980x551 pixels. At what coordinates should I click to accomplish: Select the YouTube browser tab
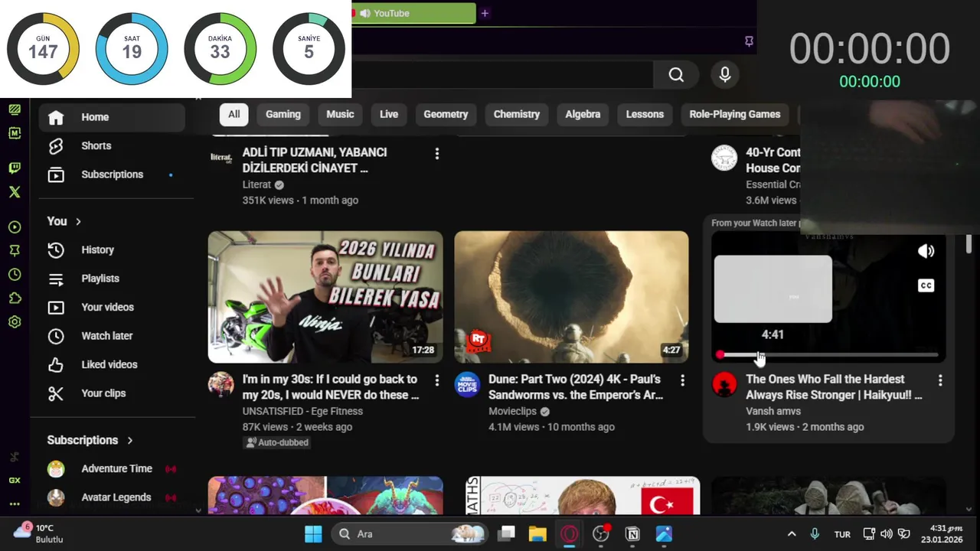pos(414,13)
